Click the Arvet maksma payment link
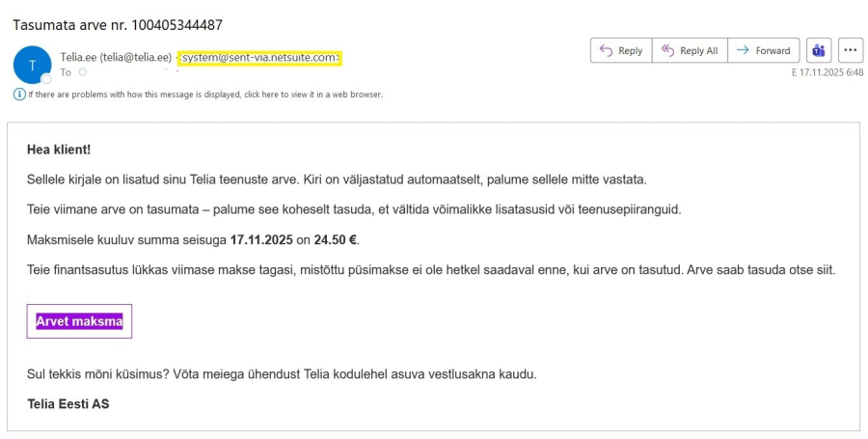This screenshot has height=439, width=868. [x=79, y=321]
